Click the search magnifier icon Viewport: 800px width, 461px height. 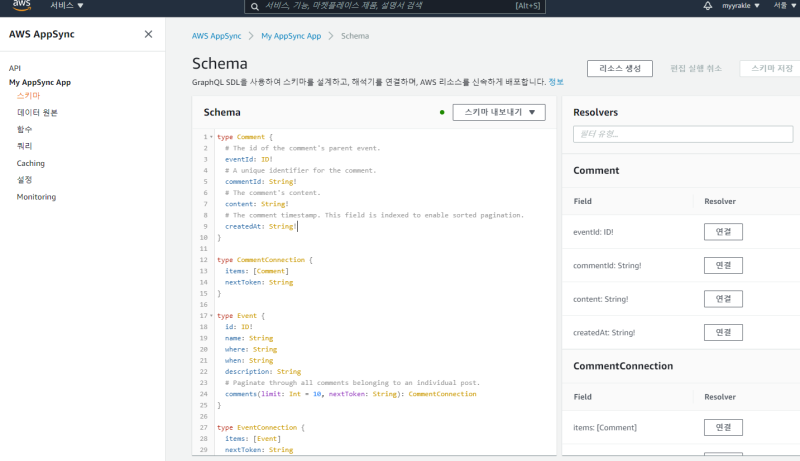(256, 6)
